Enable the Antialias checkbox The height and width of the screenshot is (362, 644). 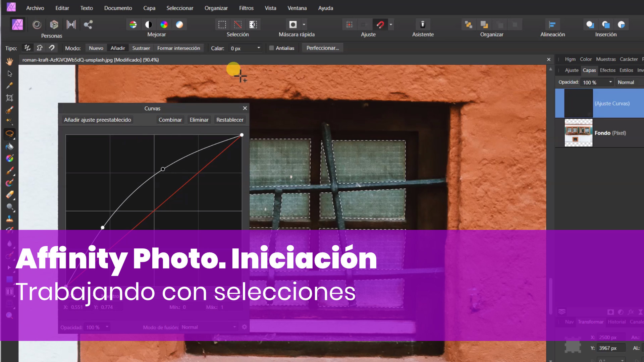pos(271,48)
